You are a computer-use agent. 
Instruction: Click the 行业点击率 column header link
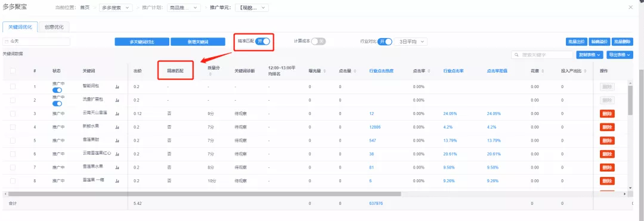click(x=453, y=71)
